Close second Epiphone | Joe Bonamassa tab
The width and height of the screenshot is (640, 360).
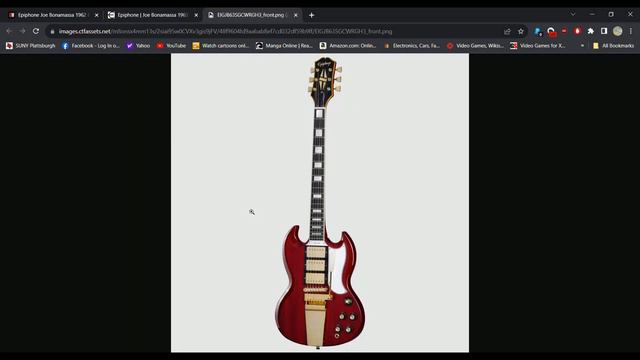point(196,15)
